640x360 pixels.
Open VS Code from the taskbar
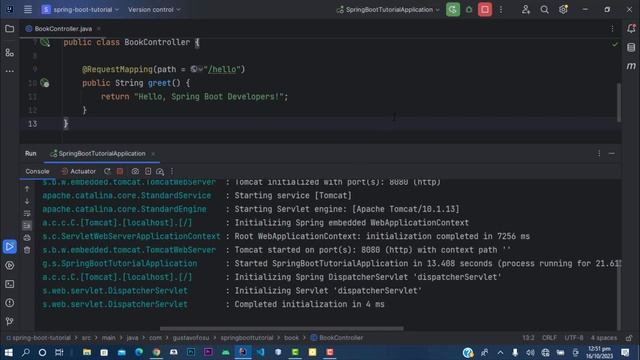tap(260, 352)
